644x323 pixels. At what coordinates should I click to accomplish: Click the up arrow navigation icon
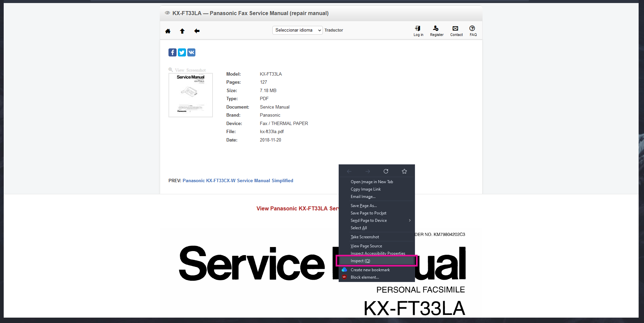[x=182, y=31]
